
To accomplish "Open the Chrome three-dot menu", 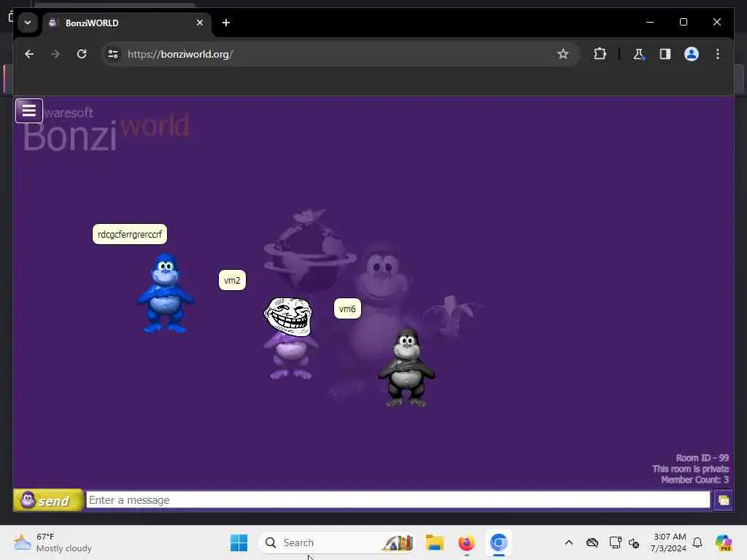I will pyautogui.click(x=718, y=54).
